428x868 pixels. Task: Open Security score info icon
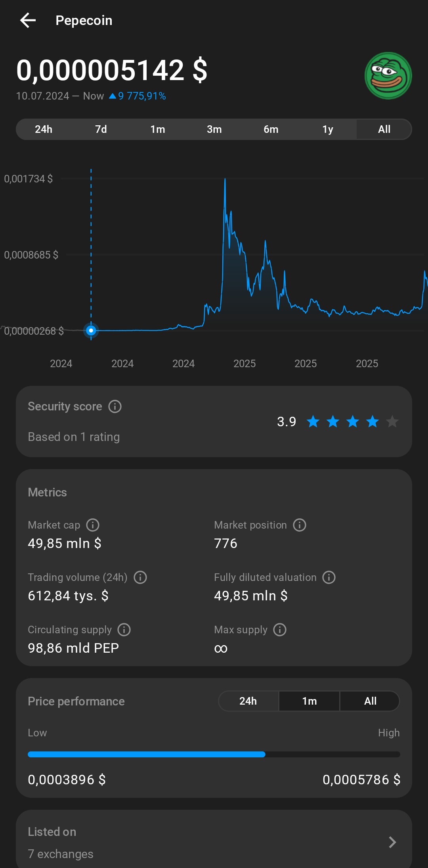click(x=115, y=406)
